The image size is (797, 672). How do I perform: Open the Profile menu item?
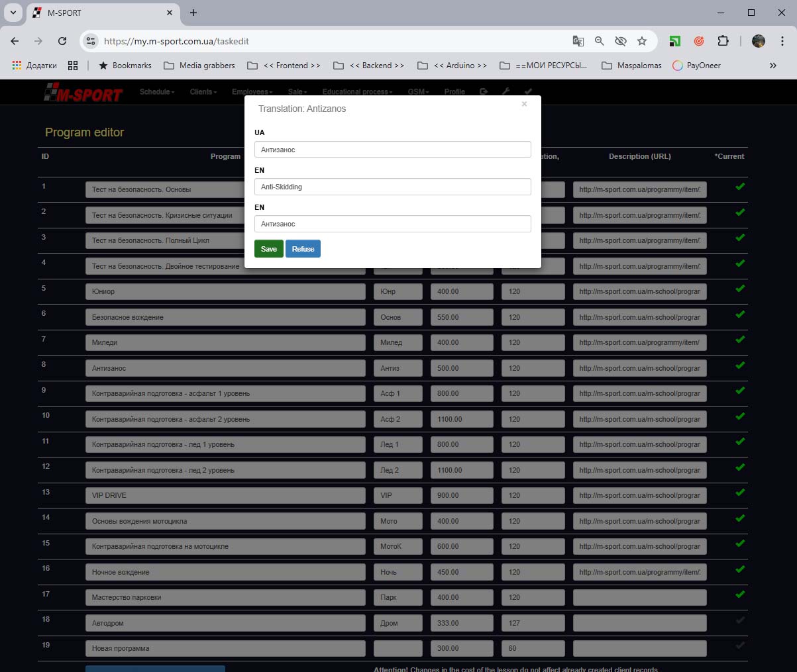tap(454, 92)
